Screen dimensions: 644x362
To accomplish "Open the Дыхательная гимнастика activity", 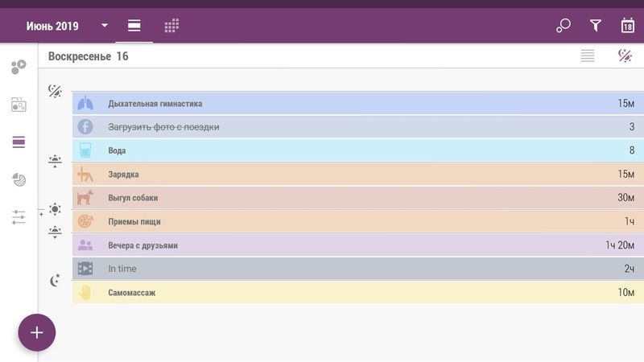I will tap(358, 104).
